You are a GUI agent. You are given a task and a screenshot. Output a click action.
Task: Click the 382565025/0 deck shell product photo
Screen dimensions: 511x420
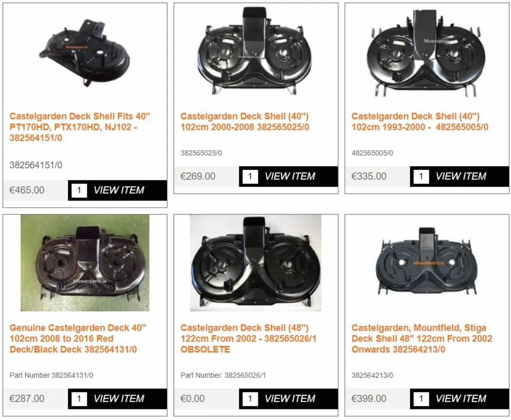coord(256,51)
